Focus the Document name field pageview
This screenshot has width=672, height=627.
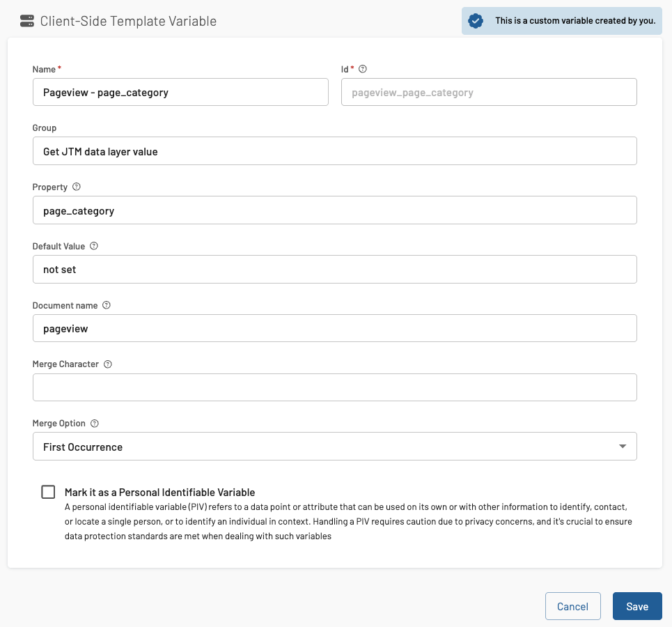[x=335, y=328]
